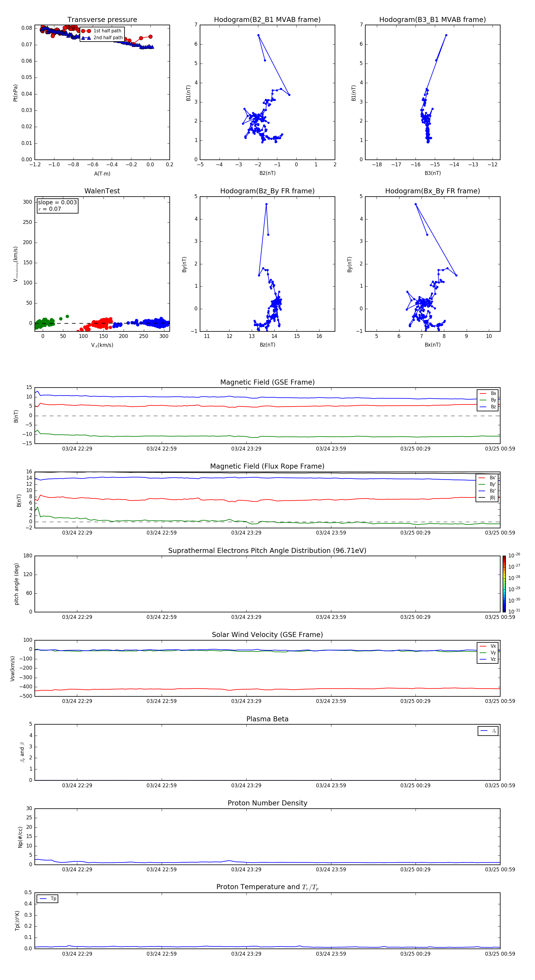Click the 'slope = 0.003' annotation

57,203
